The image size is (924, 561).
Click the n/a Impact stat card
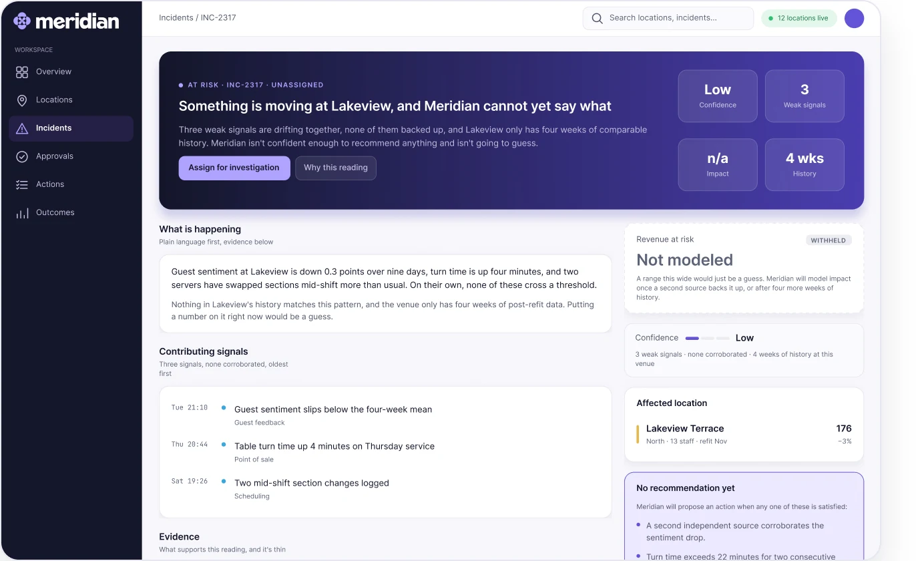[718, 165]
